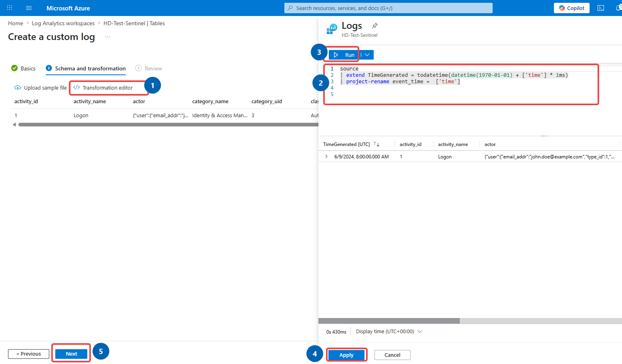Viewport: 622px width, 364px height.
Task: Click the Microsoft Azure title
Action: pyautogui.click(x=68, y=8)
